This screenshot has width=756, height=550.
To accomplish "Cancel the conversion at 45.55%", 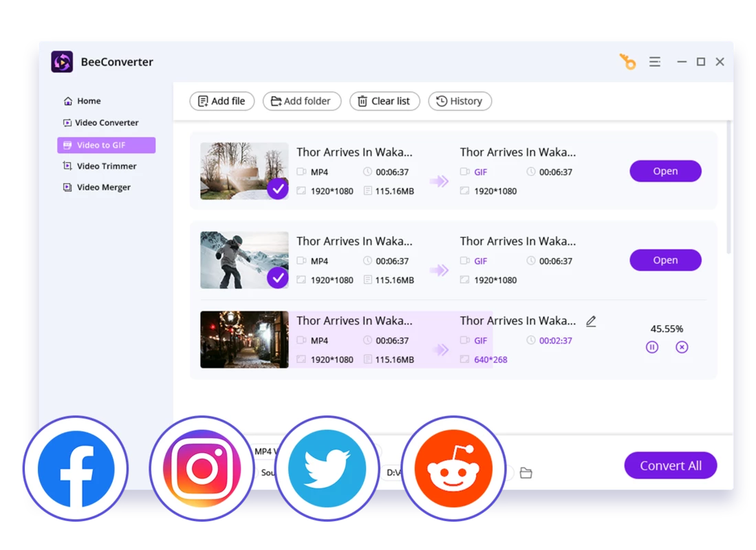I will [682, 347].
